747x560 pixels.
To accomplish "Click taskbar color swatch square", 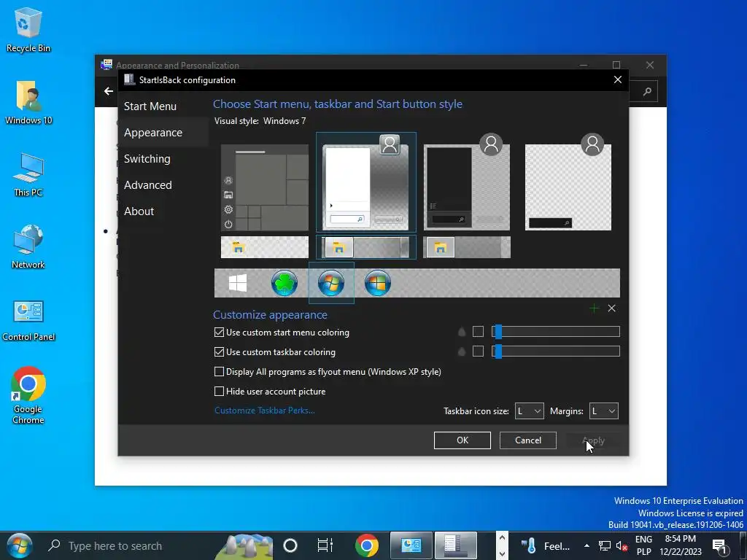I will click(478, 351).
